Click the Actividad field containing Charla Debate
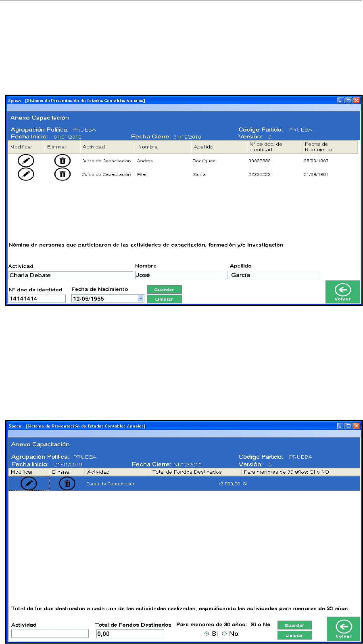Viewport: 363px width, 644px height. [71, 275]
